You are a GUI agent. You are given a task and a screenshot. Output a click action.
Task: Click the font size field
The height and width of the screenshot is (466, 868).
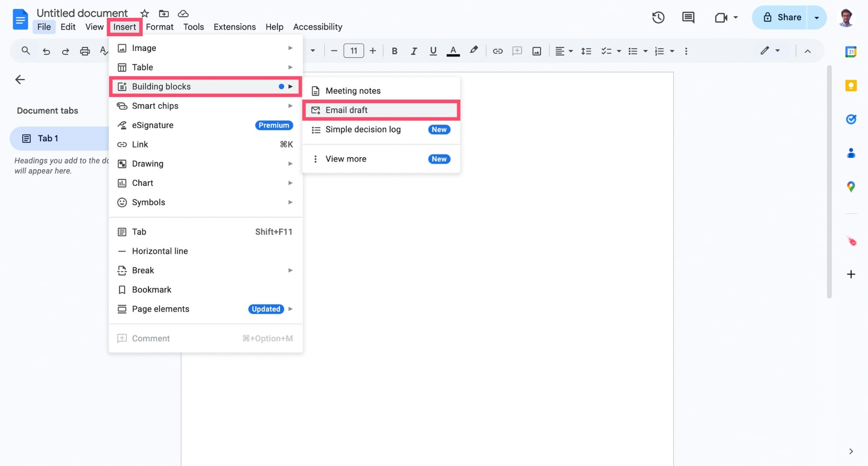[353, 50]
